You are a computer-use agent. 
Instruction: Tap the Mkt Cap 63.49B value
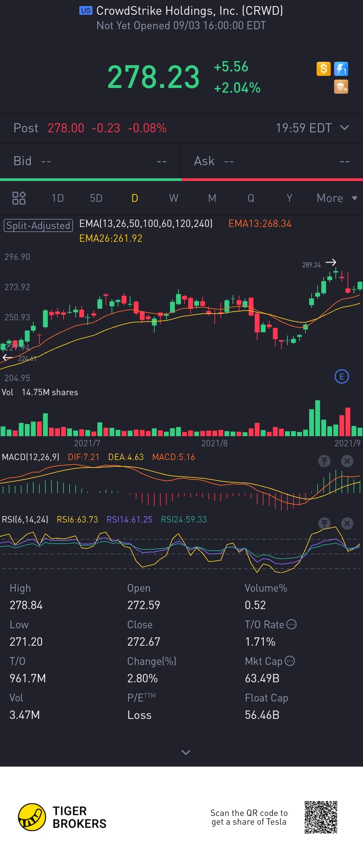point(262,678)
